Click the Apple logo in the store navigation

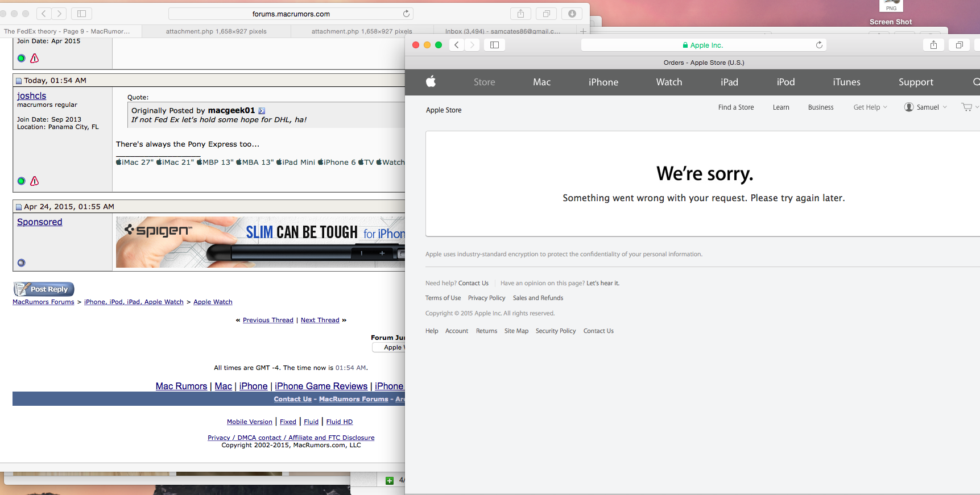click(431, 81)
